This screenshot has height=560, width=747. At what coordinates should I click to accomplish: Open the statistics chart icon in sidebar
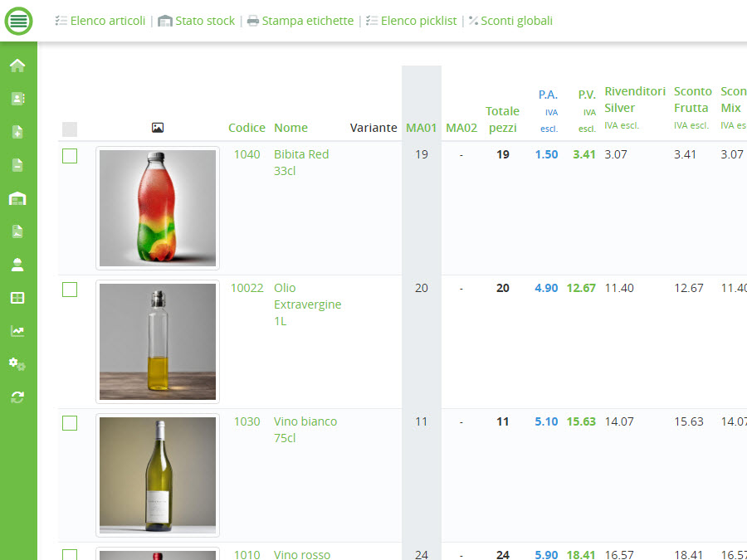17,331
